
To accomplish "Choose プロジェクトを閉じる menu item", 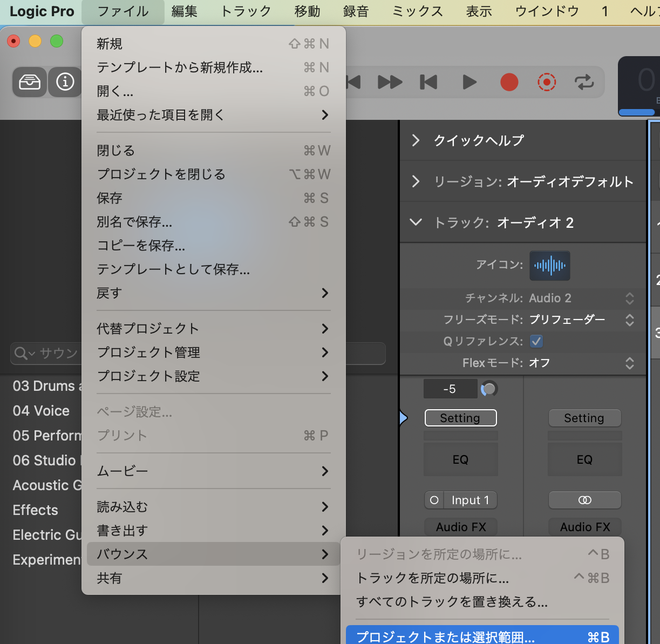I will pos(213,174).
